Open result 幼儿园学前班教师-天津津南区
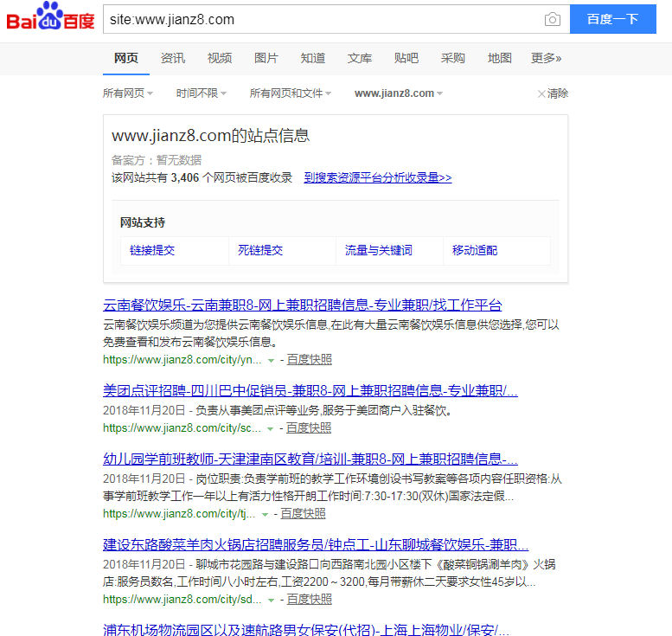This screenshot has width=672, height=636. tap(310, 459)
